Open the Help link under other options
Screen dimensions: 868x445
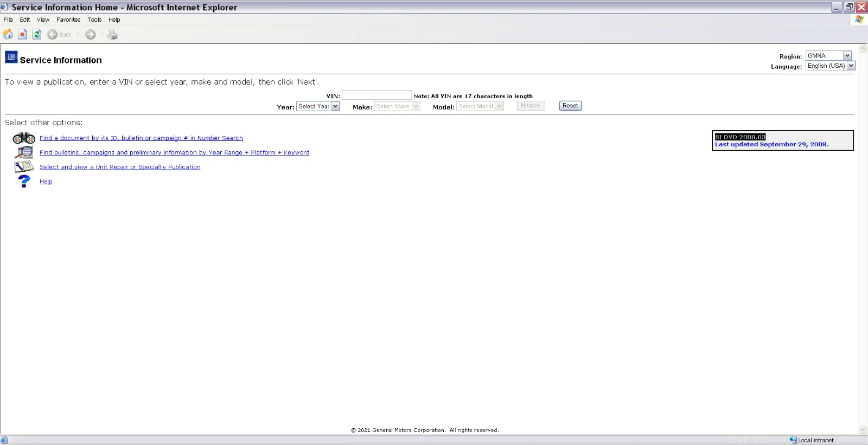46,182
